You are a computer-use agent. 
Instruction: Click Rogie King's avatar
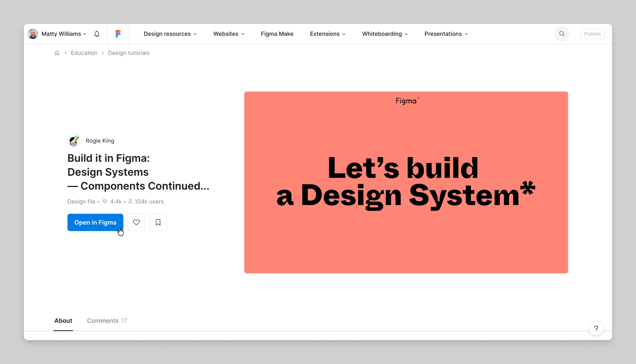[74, 141]
